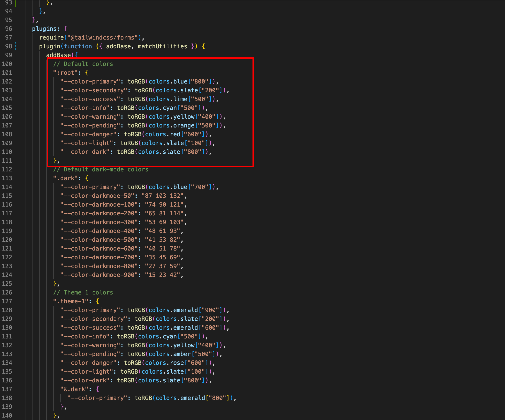Click line number 127 in the gutter
The width and height of the screenshot is (505, 420).
click(x=7, y=301)
